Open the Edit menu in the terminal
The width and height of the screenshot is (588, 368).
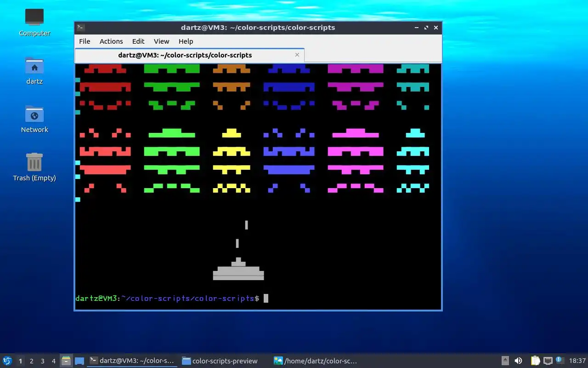point(138,41)
